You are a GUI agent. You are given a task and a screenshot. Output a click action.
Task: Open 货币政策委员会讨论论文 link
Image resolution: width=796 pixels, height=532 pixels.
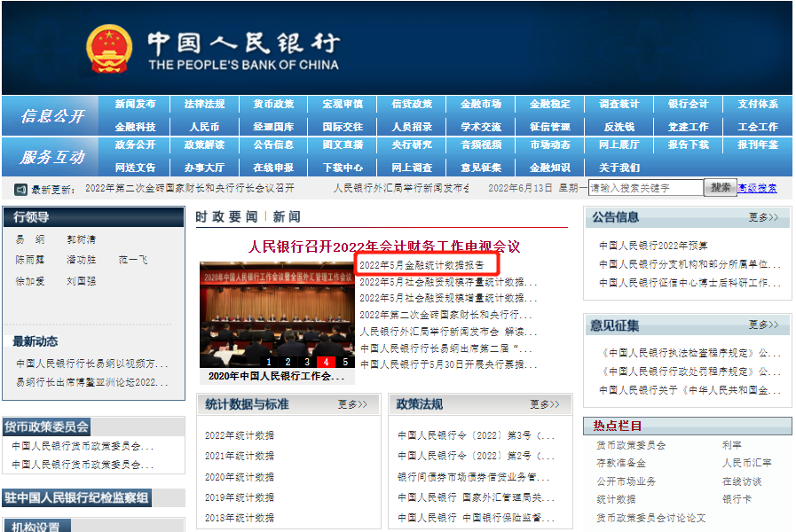click(x=650, y=519)
